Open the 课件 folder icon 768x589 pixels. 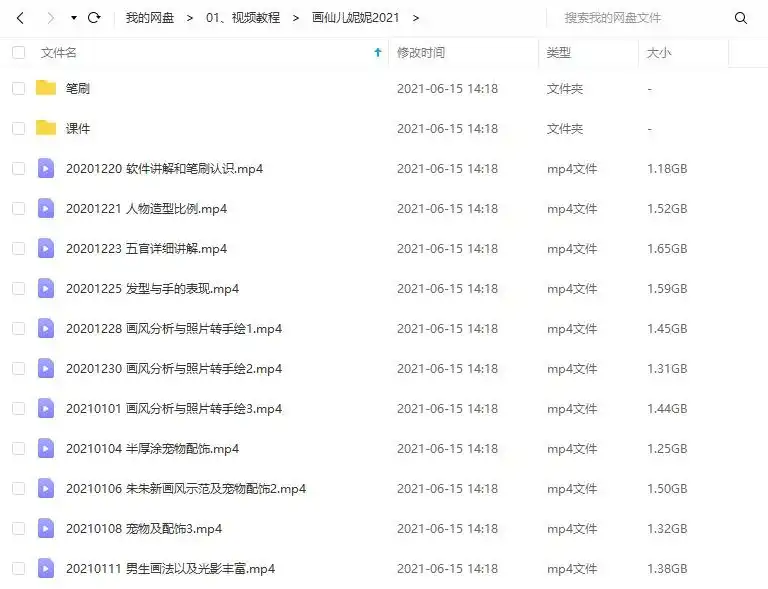click(x=46, y=128)
